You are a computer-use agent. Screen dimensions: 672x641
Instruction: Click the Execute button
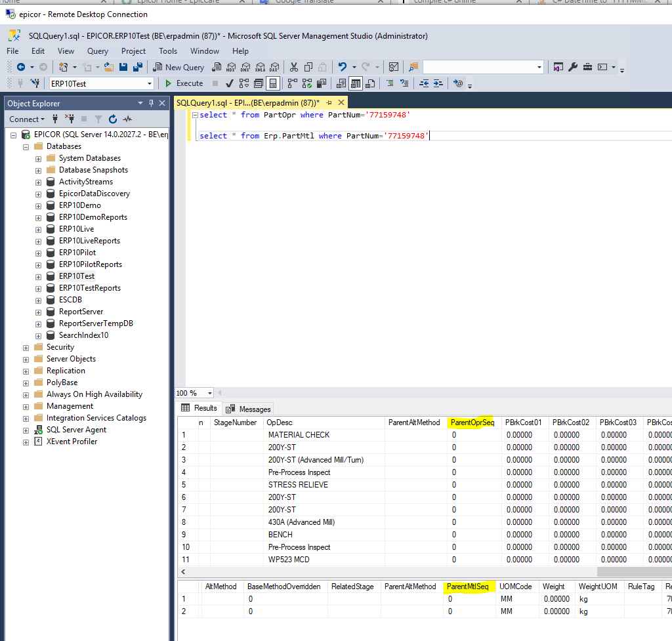click(x=184, y=83)
